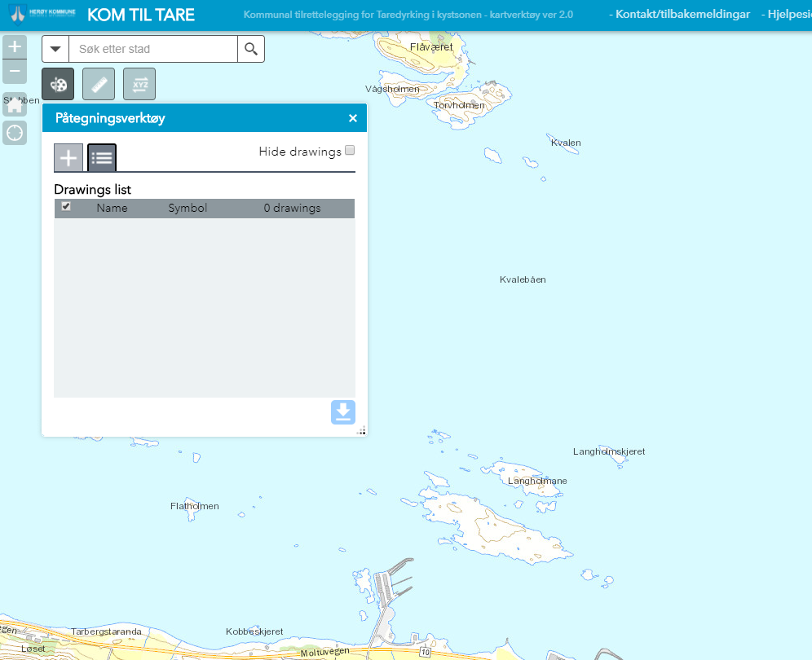Switch to the drawings list tab

click(102, 158)
